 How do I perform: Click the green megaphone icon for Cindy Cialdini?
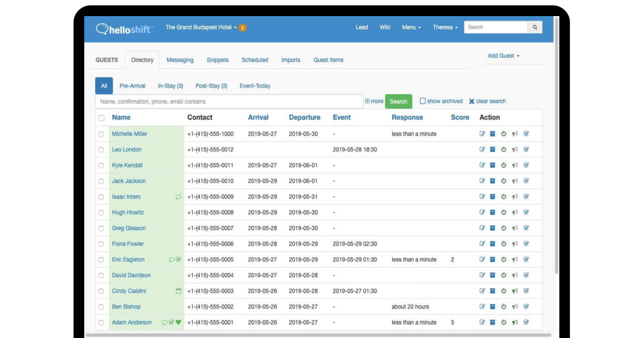(x=515, y=291)
